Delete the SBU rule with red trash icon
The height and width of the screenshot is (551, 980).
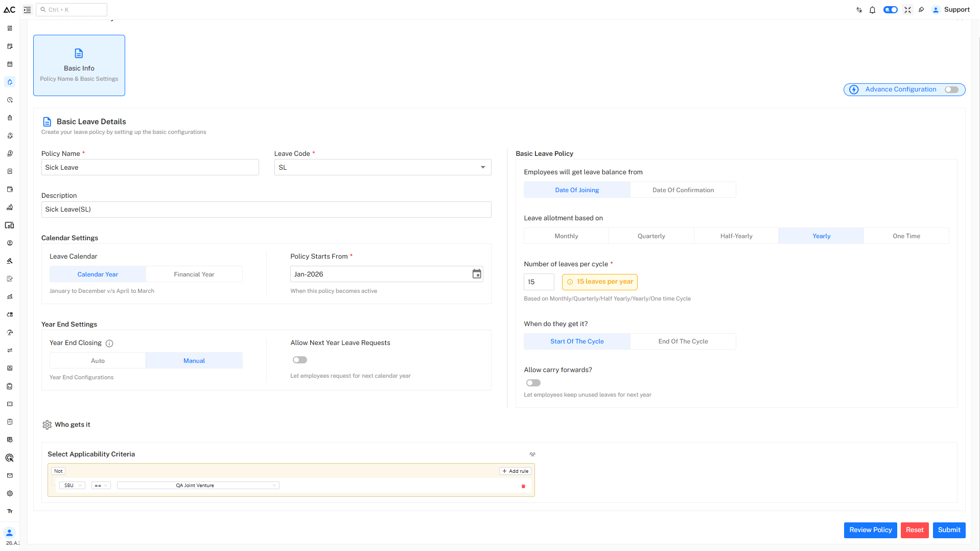523,486
